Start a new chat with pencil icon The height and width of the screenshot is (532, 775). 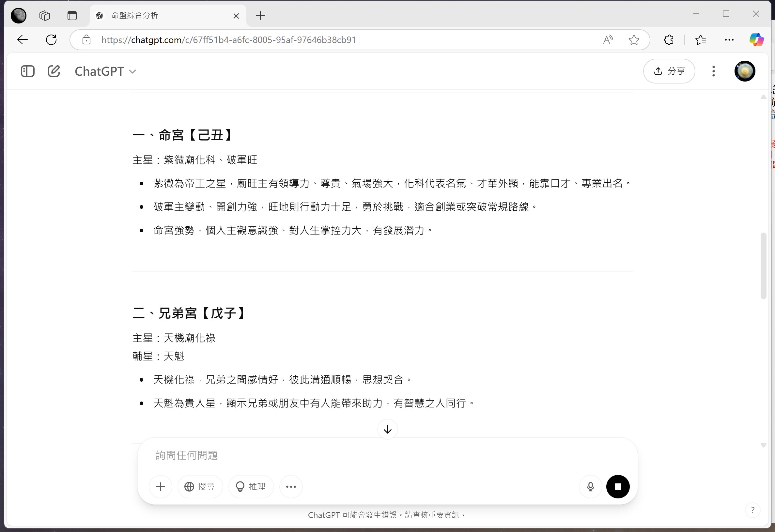(54, 71)
